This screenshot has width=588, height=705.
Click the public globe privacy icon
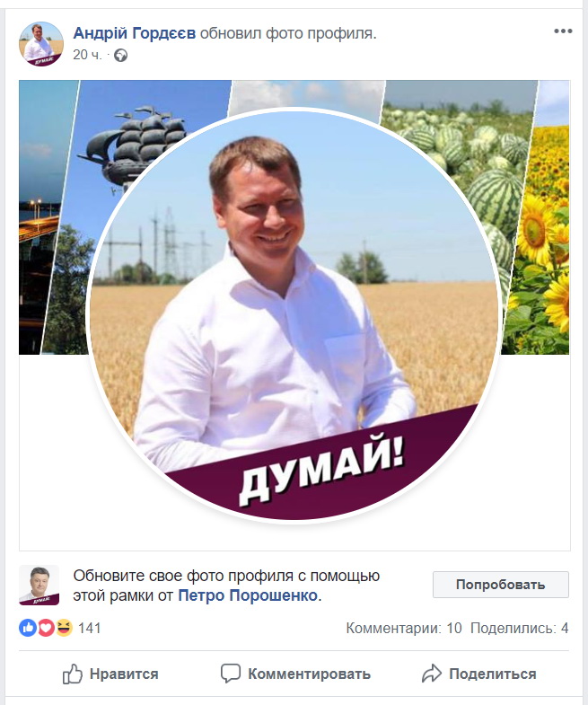pos(120,56)
